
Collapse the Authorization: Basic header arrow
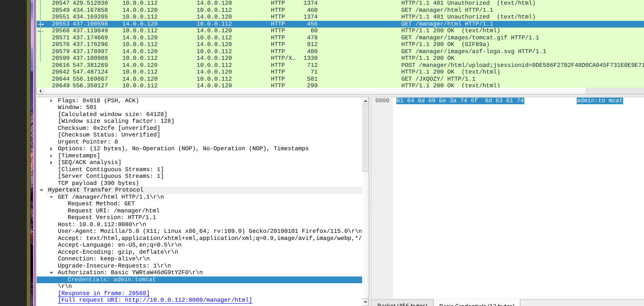click(51, 273)
